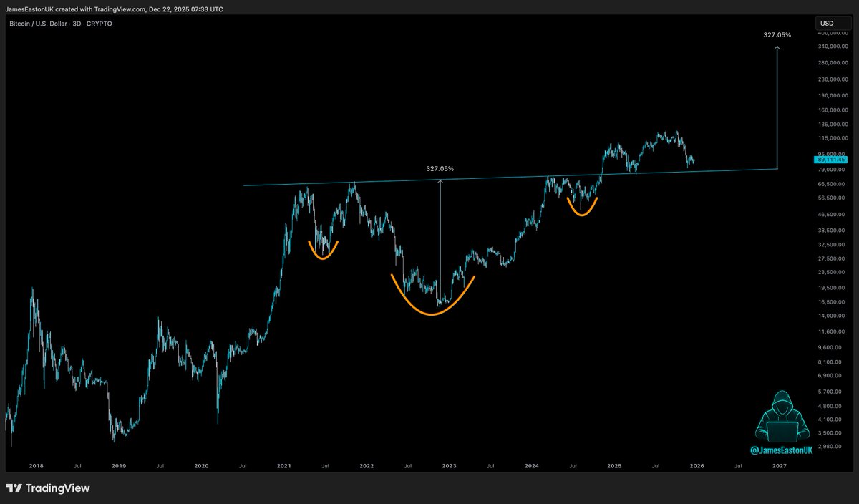Click the hooded hacker avatar icon
The image size is (859, 504).
(782, 416)
